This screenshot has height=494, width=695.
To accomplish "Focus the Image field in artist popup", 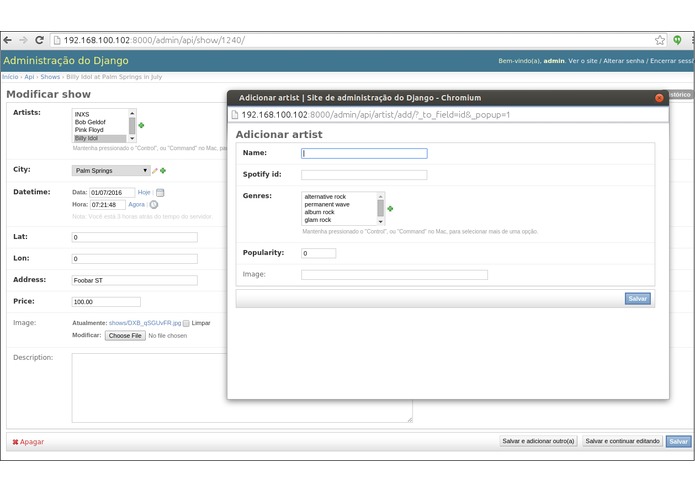I will click(394, 275).
